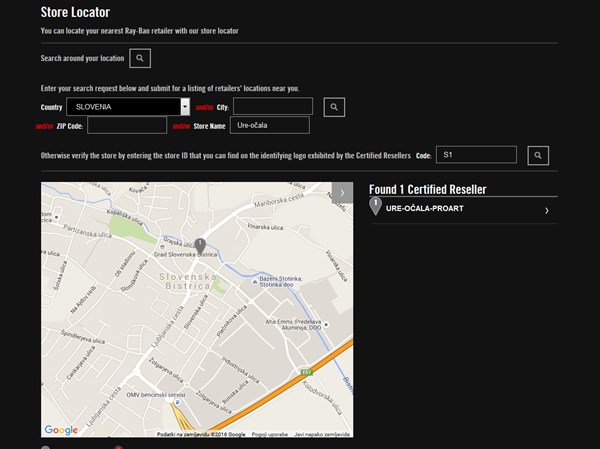600x449 pixels.
Task: Open Pogoji uporabe map terms link
Action: click(269, 434)
